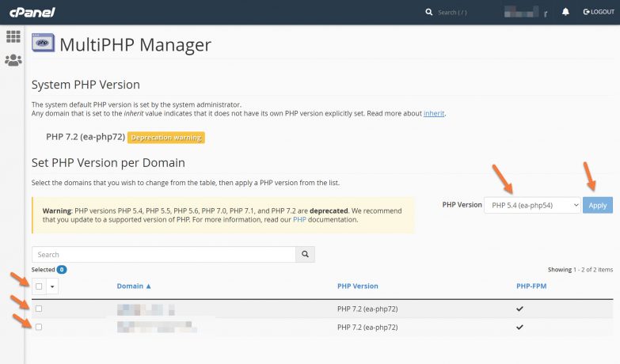Click the Apply button
This screenshot has height=364, width=620.
(x=598, y=205)
